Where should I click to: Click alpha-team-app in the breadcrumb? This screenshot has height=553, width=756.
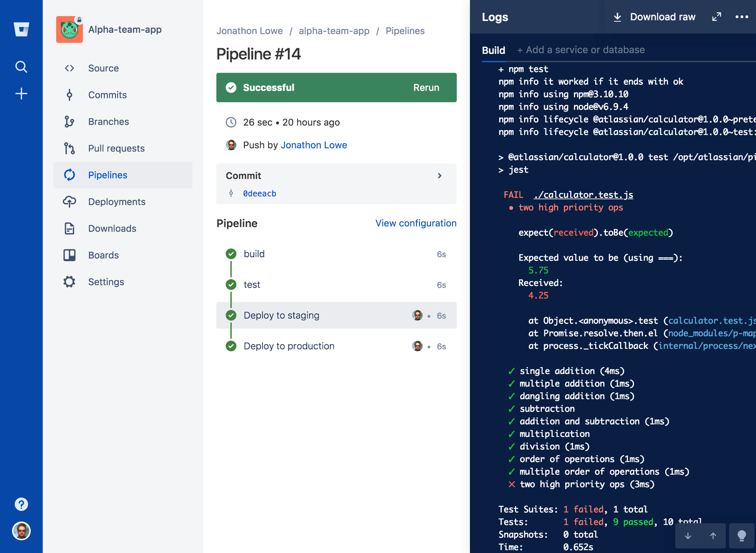pos(334,31)
